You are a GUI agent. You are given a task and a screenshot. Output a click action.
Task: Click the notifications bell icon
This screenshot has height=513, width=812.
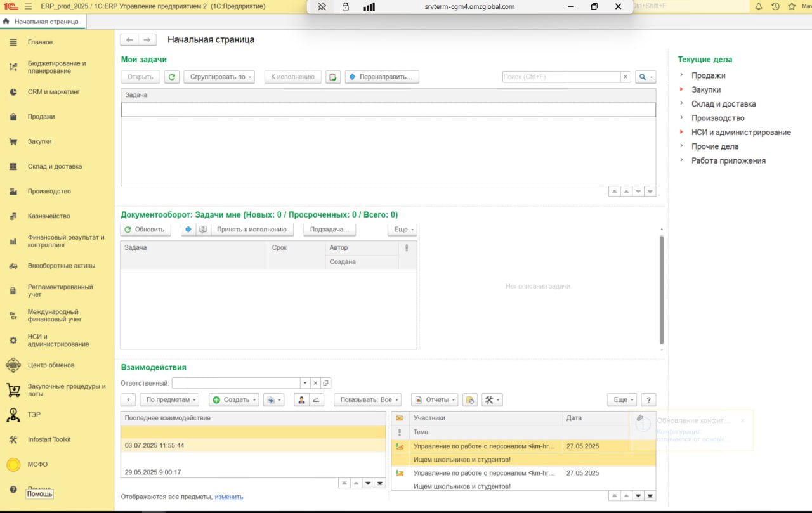click(x=759, y=6)
